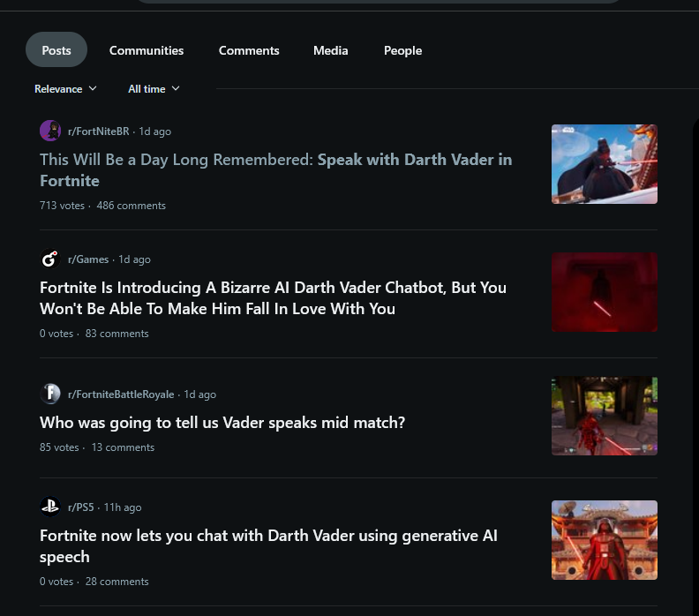Switch to the People tab
The height and width of the screenshot is (616, 699).
[402, 50]
